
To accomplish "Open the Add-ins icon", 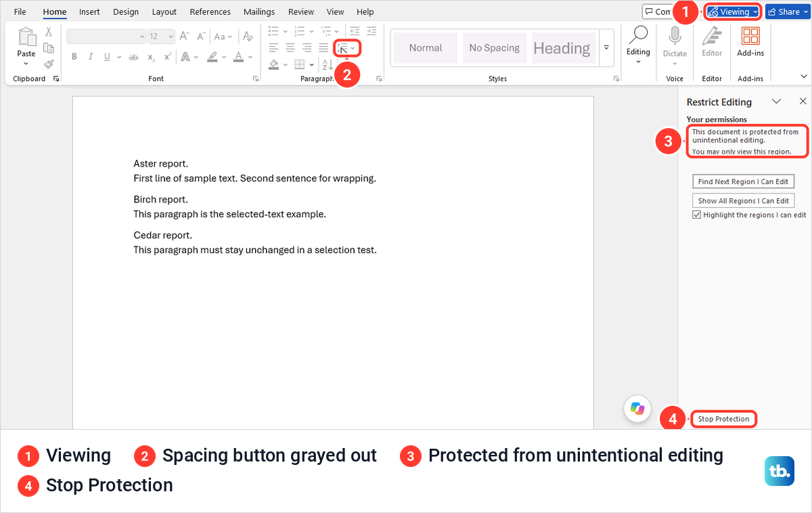I will point(750,36).
